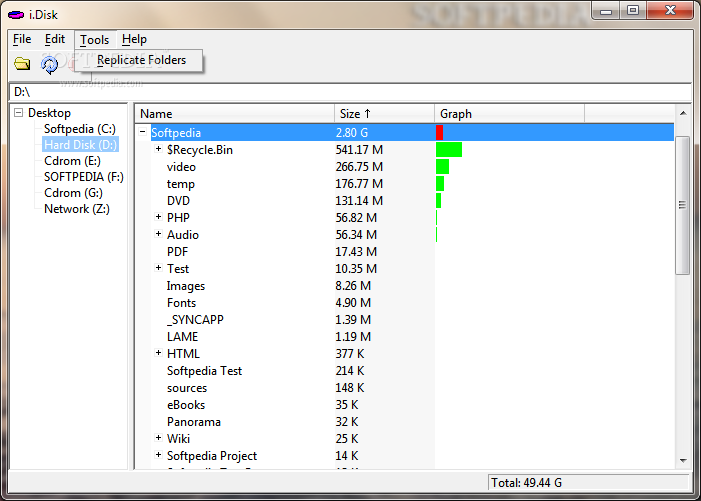
Task: Sort by the Name column header
Action: 235,114
